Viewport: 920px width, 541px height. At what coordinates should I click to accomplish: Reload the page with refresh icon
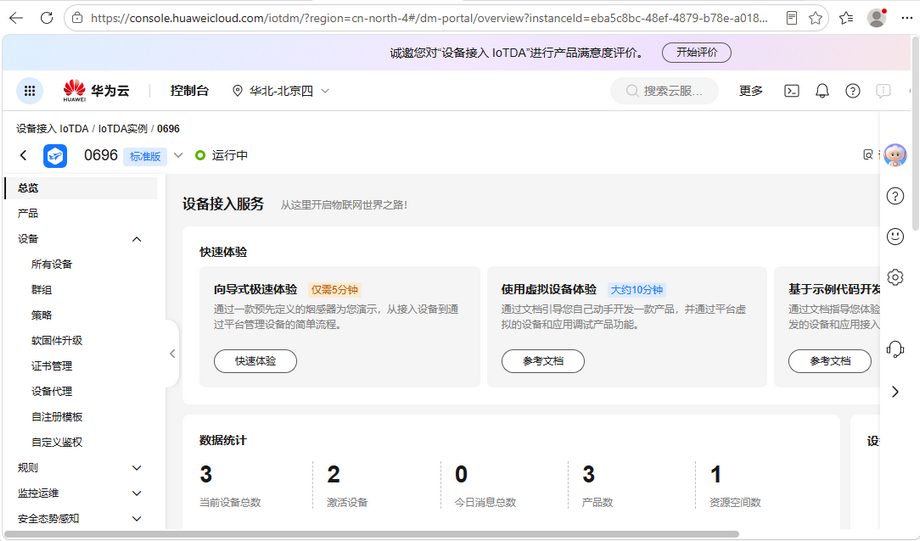(x=47, y=18)
